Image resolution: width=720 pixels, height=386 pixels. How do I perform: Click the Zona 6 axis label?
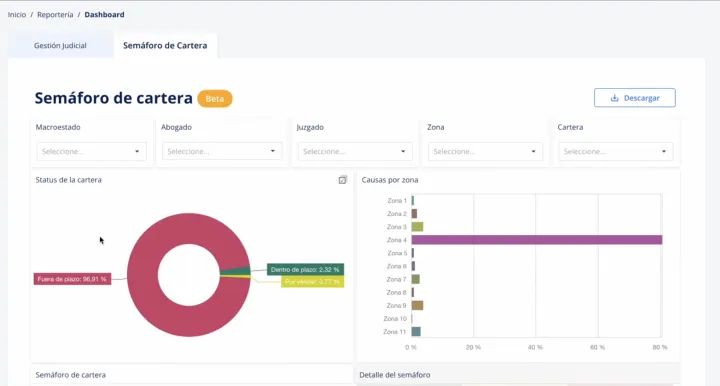(x=397, y=266)
